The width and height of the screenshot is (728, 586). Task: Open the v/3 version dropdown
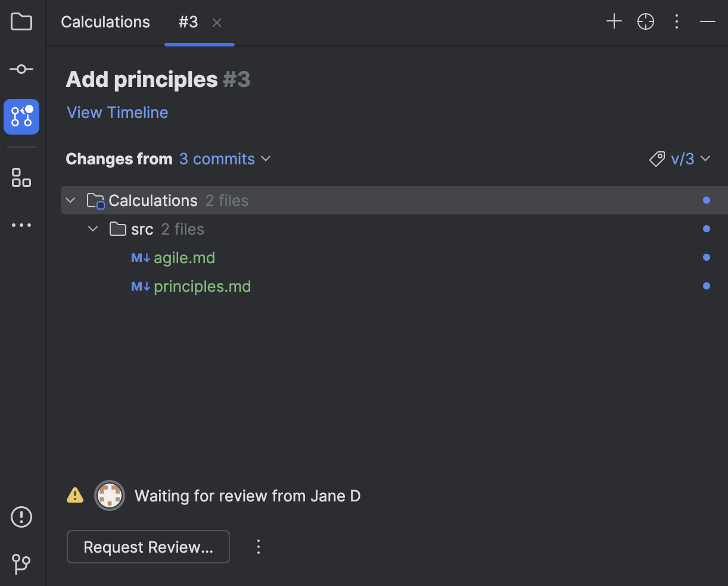pos(681,158)
